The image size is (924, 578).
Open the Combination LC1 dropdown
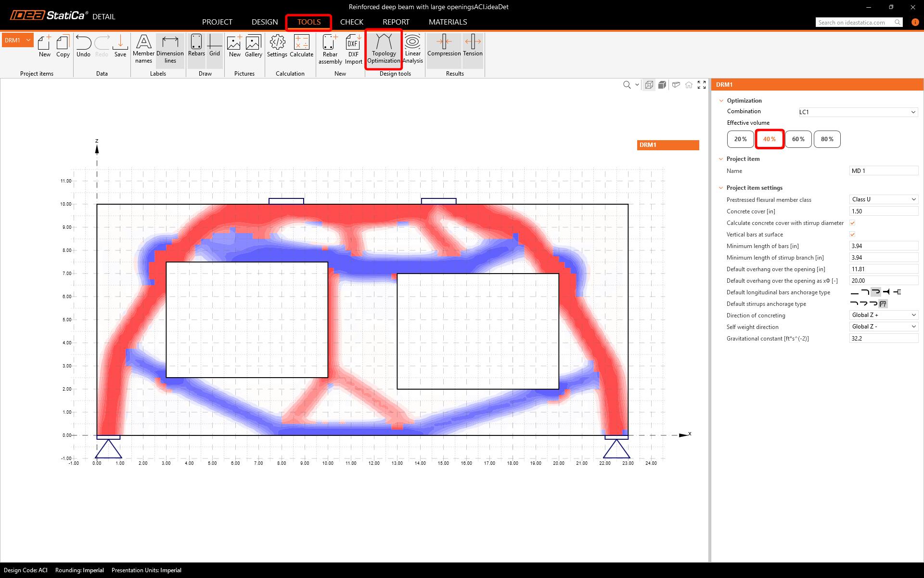coord(858,112)
